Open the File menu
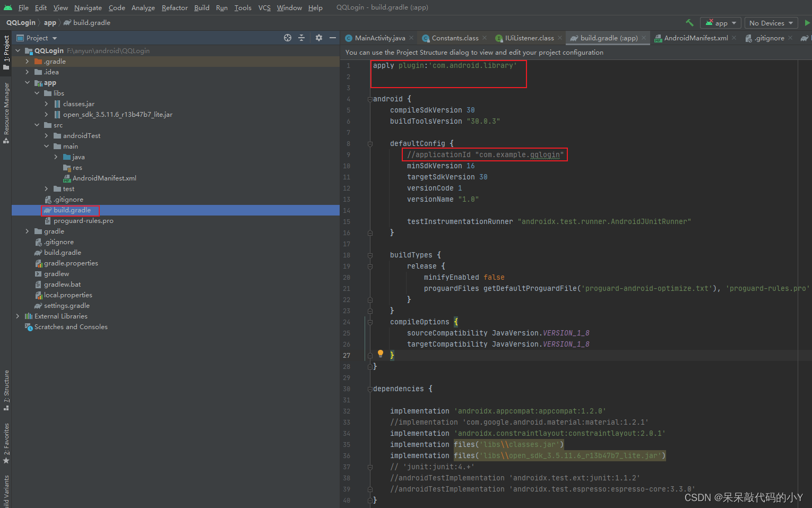Viewport: 812px width, 508px height. click(23, 7)
